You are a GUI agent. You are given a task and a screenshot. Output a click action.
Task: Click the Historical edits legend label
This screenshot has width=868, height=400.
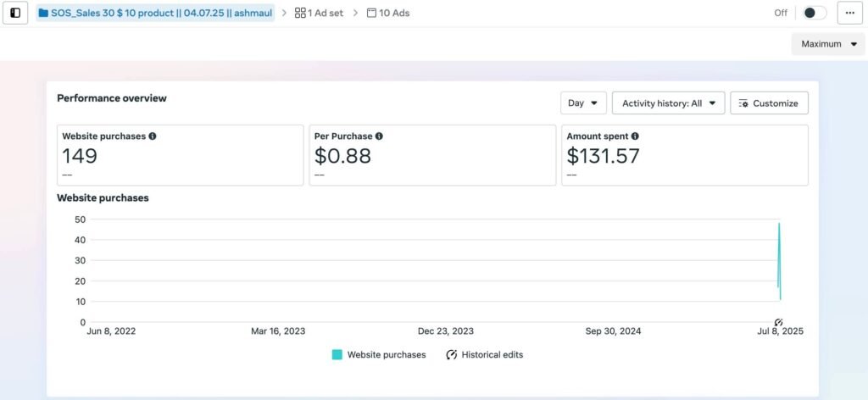tap(492, 354)
